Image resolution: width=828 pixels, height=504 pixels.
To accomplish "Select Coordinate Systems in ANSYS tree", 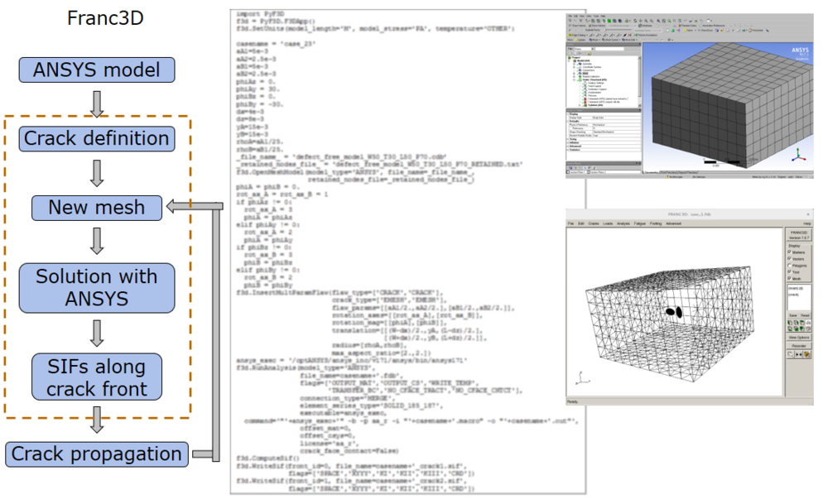I will click(591, 67).
